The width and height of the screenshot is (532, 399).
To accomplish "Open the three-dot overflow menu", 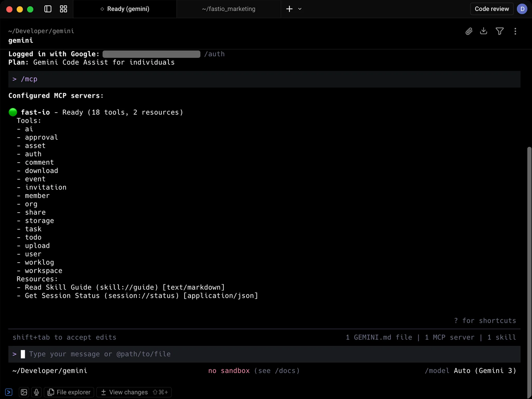I will point(515,31).
